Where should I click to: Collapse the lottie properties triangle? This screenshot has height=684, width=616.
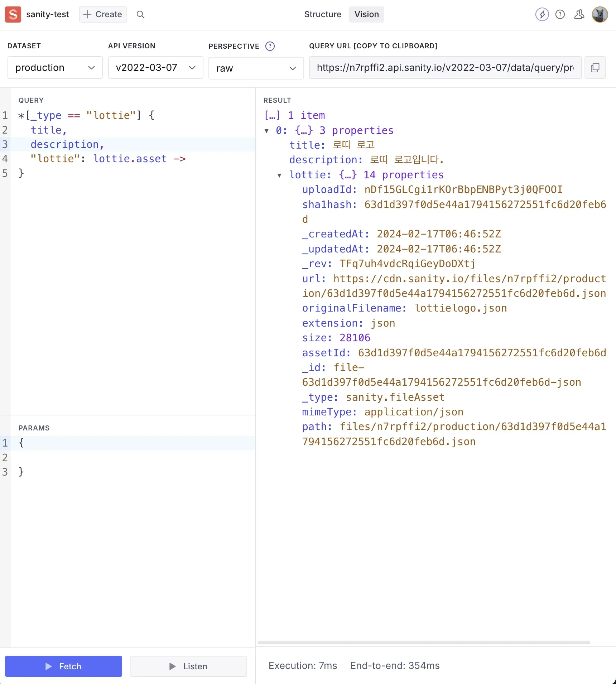coord(279,175)
